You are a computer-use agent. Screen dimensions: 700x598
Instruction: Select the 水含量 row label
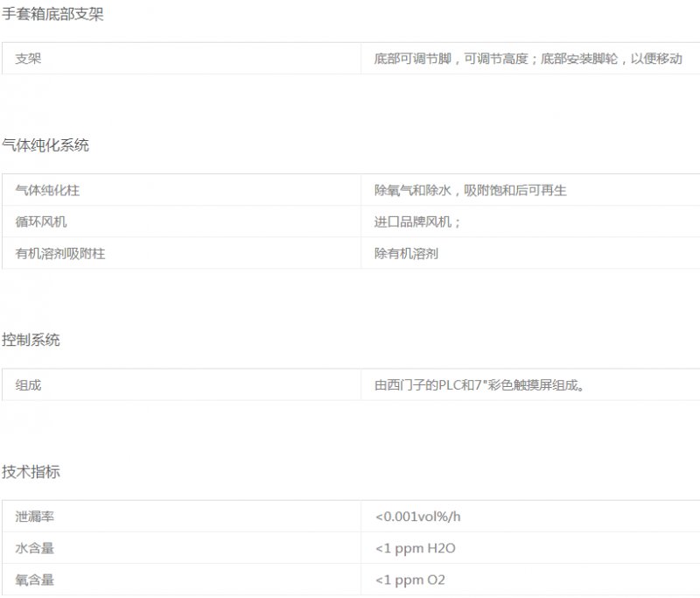click(35, 548)
